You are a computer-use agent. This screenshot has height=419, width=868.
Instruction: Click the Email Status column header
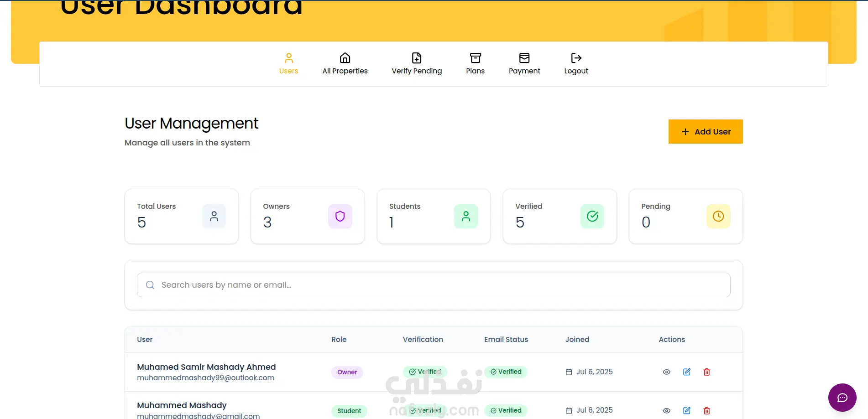tap(506, 339)
